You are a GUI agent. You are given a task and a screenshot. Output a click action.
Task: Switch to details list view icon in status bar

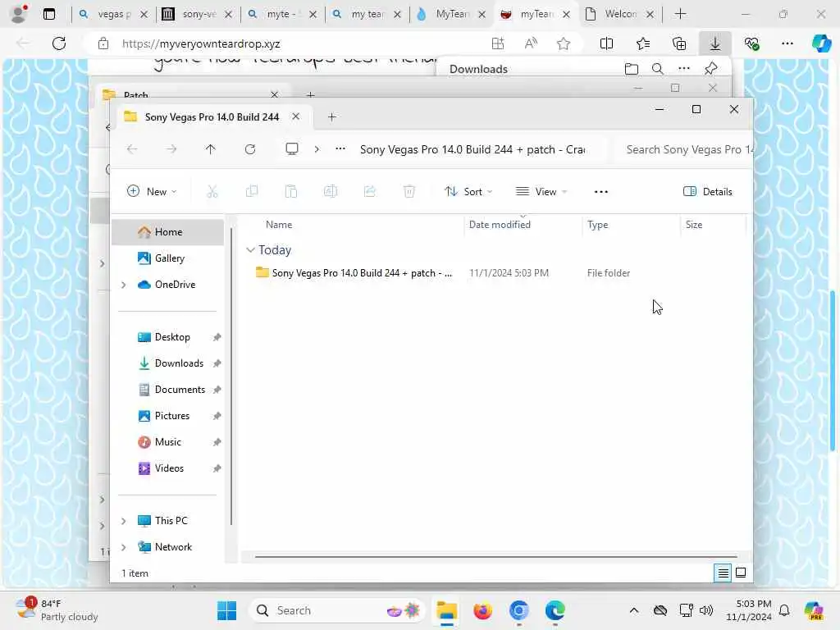[x=723, y=573]
